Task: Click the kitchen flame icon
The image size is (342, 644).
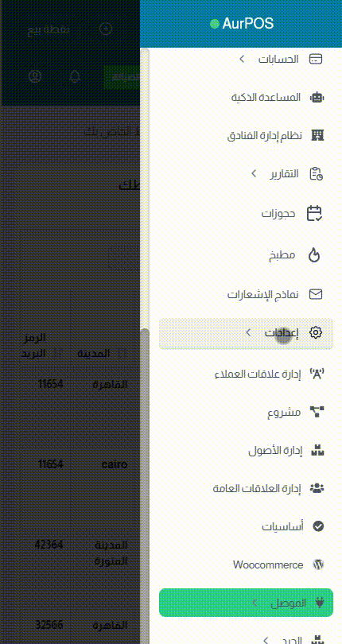Action: (314, 255)
